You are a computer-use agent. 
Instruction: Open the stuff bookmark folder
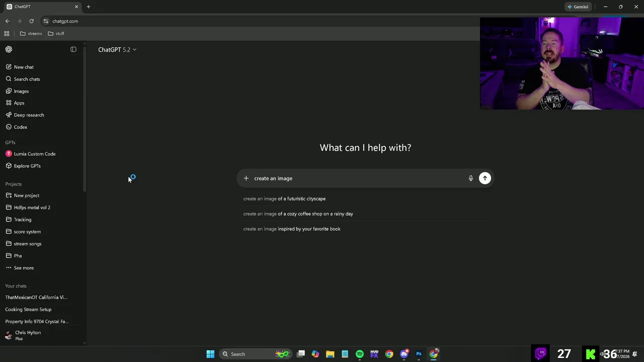pos(56,34)
